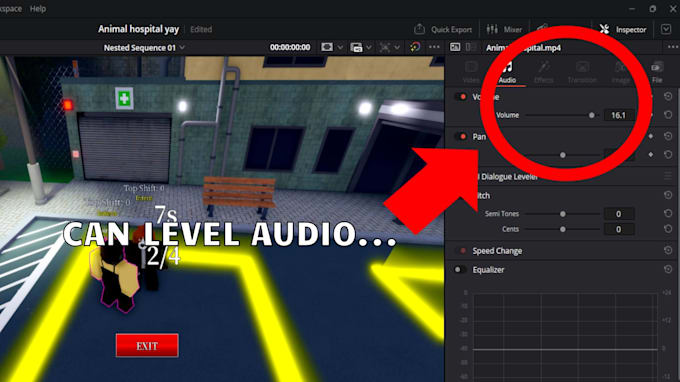Reset the Pan slider value

pos(668,154)
